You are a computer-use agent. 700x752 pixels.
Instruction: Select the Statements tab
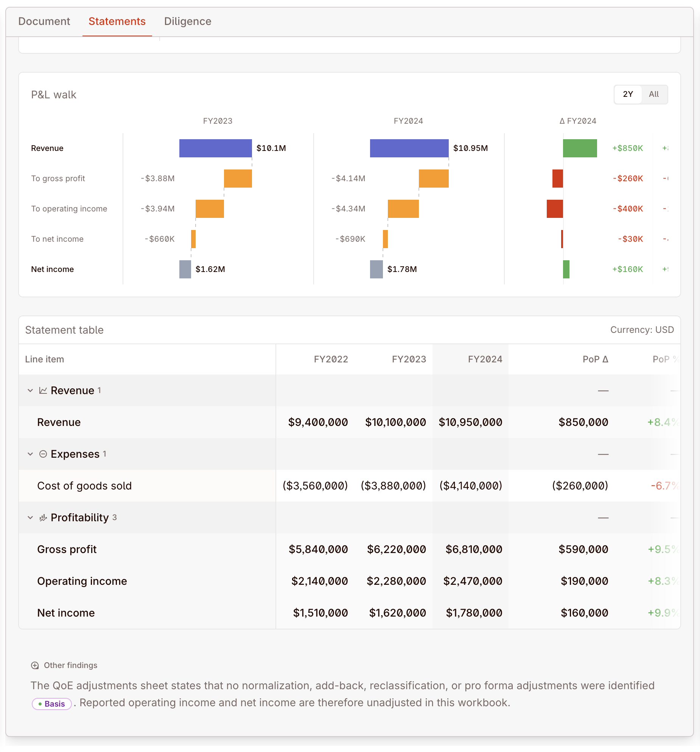[x=117, y=21]
